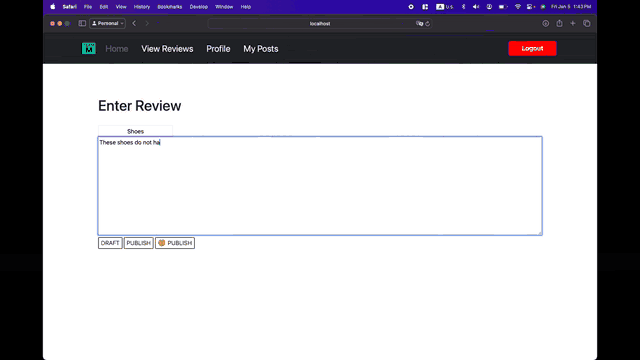The width and height of the screenshot is (640, 360).
Task: Save review with DRAFT button
Action: pyautogui.click(x=110, y=243)
